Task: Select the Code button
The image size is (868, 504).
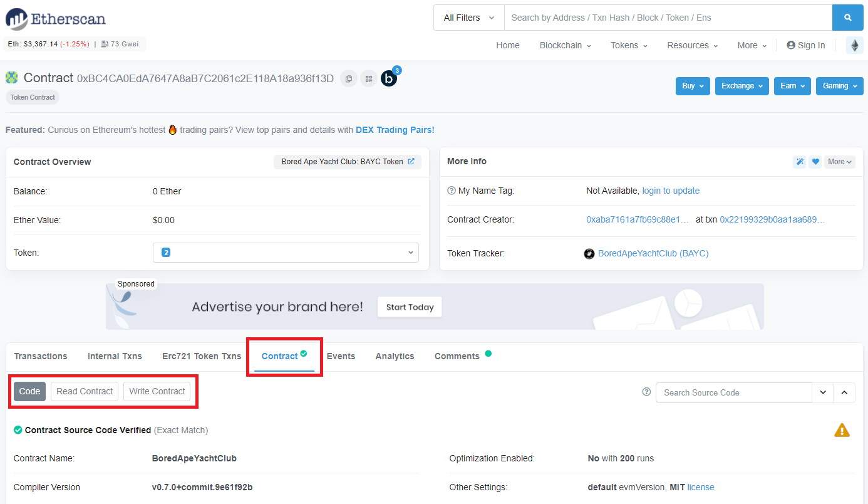Action: 29,391
